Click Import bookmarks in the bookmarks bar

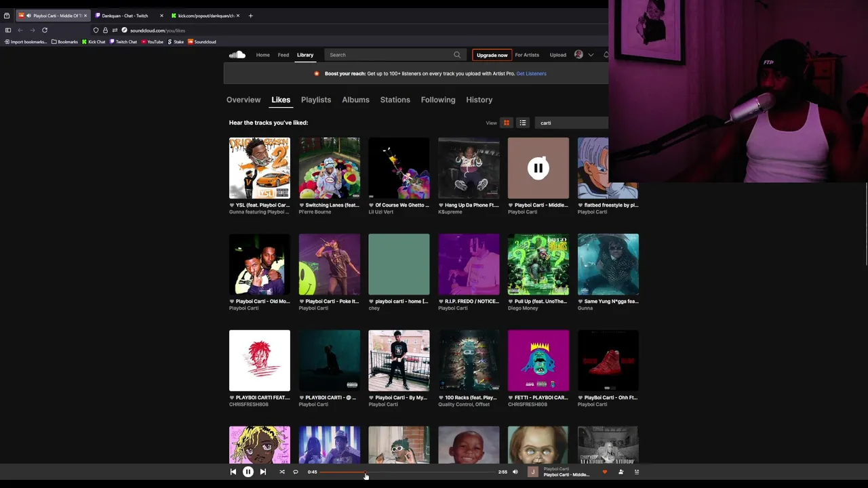pyautogui.click(x=26, y=42)
